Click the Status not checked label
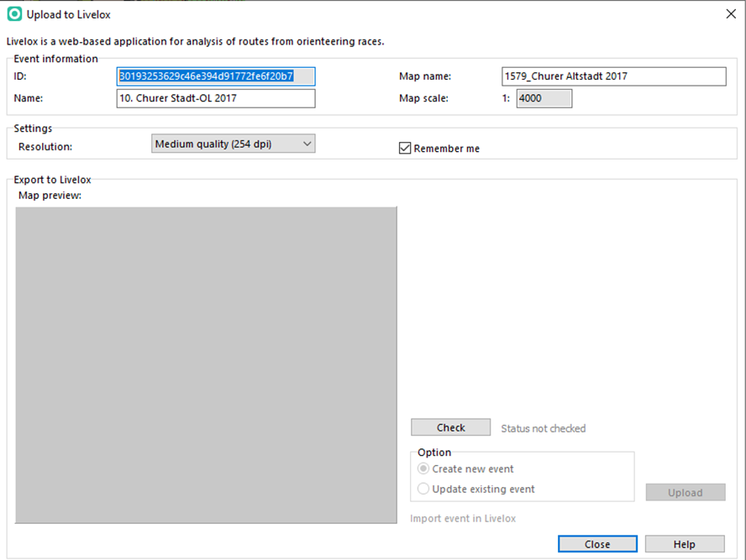The height and width of the screenshot is (560, 746). pyautogui.click(x=544, y=428)
